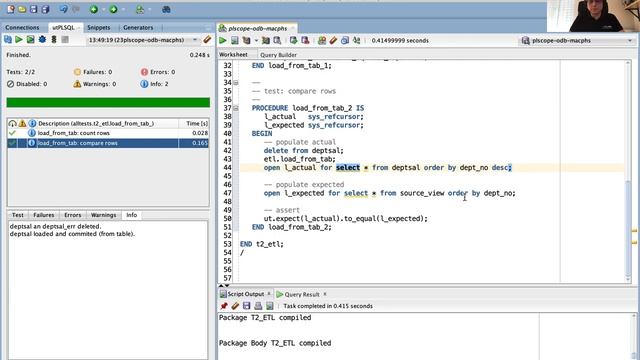Click the SQL Tuning Advisor icon

pos(277,40)
